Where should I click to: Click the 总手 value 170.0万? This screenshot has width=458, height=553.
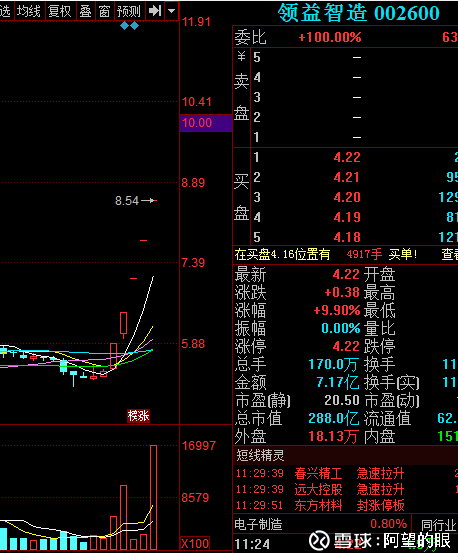[334, 364]
